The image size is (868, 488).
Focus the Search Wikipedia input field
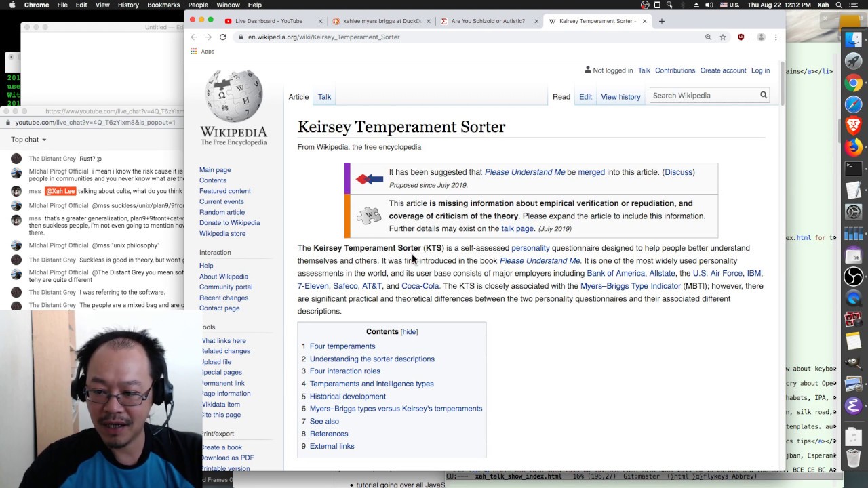[704, 96]
